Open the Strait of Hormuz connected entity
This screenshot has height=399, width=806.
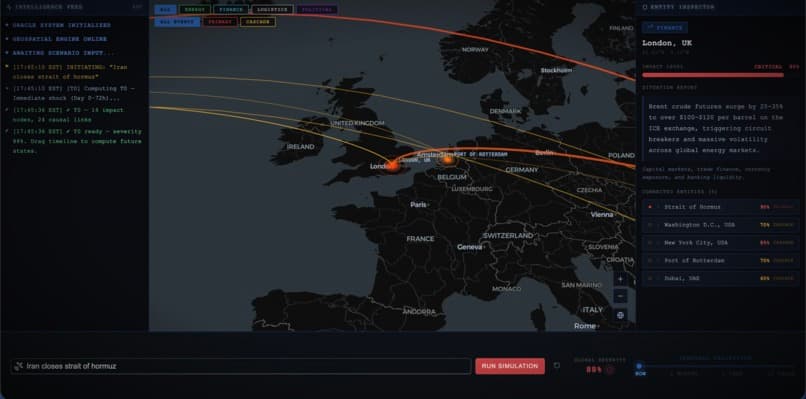pyautogui.click(x=720, y=207)
